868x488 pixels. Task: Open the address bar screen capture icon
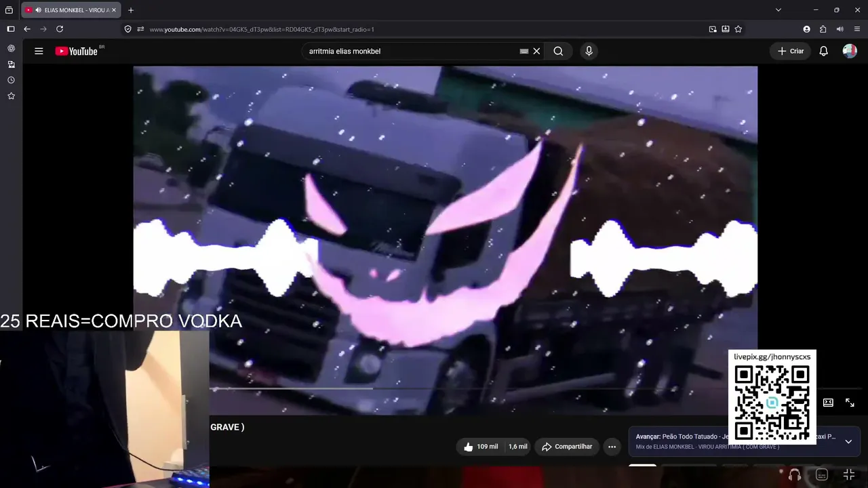pyautogui.click(x=726, y=29)
